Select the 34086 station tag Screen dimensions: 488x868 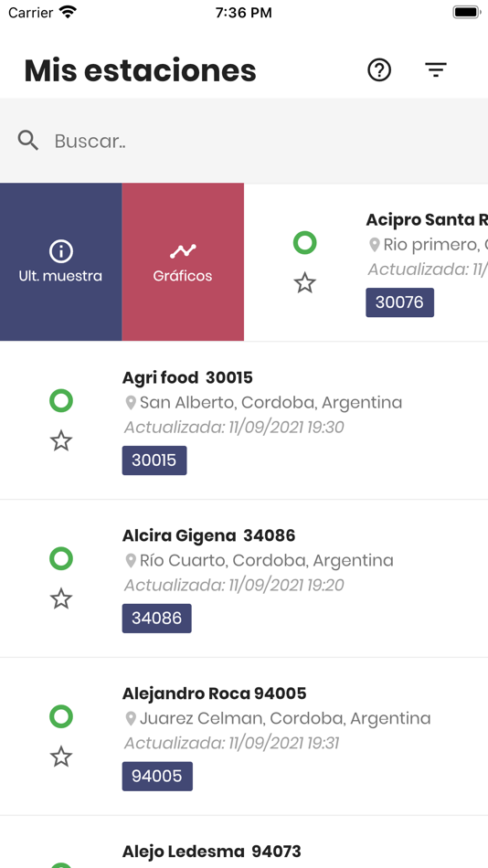(157, 618)
